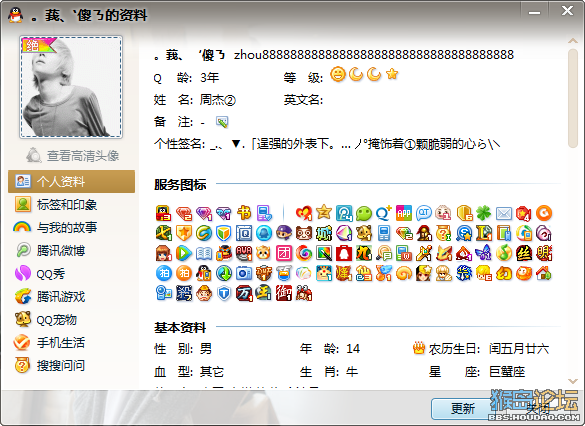Screen dimensions: 585x426
Task: Open the 与我的故事 section
Action: (x=71, y=227)
